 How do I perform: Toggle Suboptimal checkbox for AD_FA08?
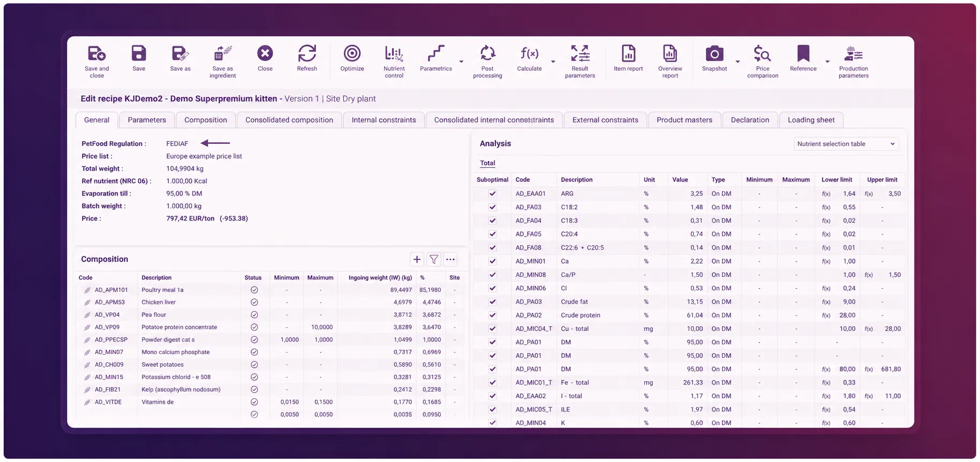(x=492, y=248)
